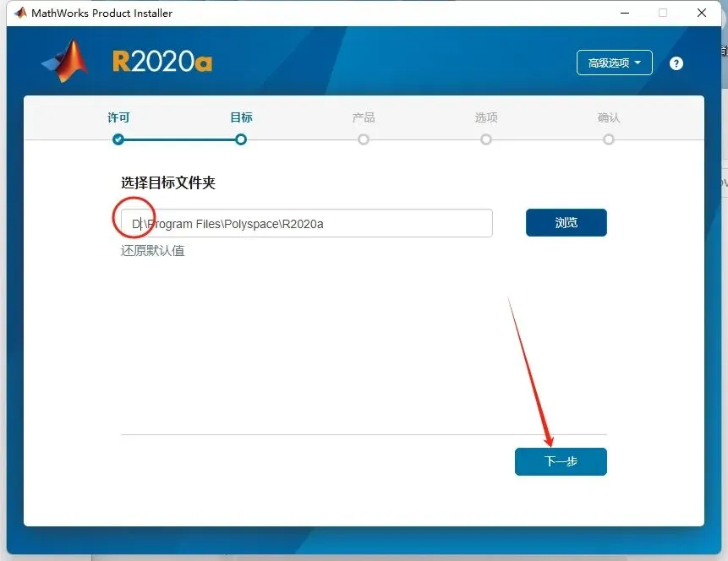Click the 选项 step circle marker
Screen dimensions: 728x561
[x=486, y=139]
